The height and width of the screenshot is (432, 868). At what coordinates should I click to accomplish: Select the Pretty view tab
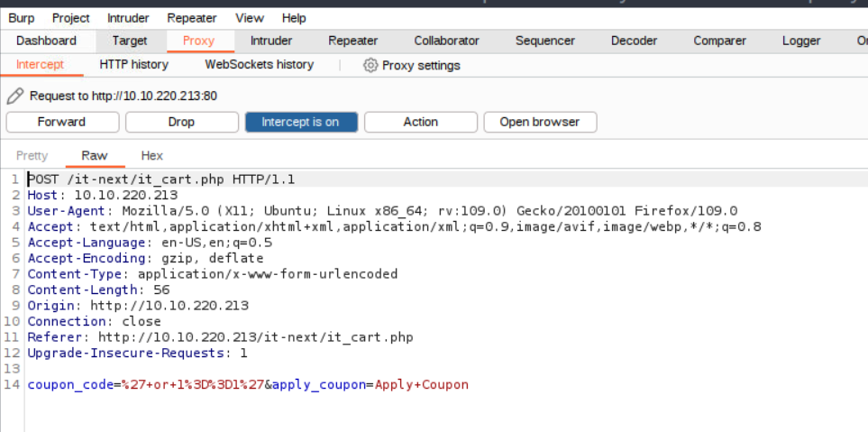32,156
